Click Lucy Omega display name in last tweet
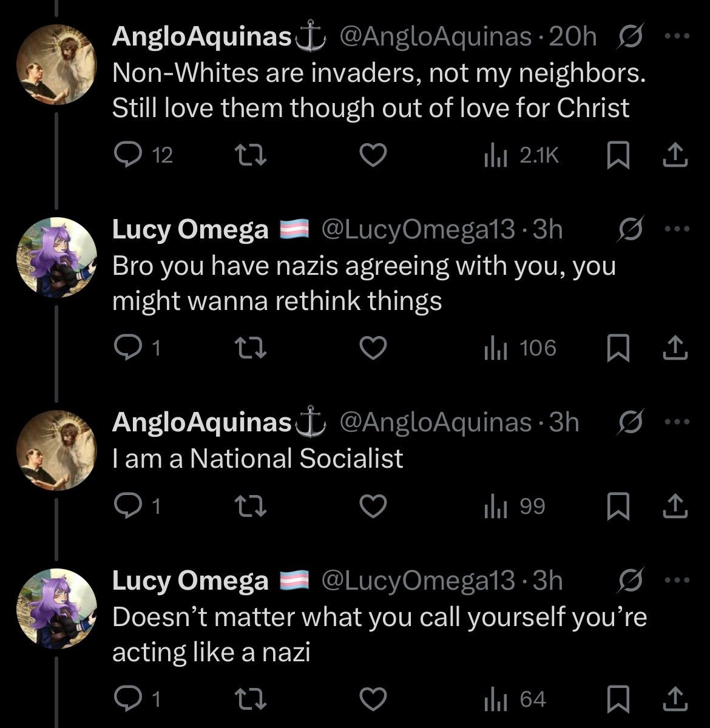 pos(190,581)
